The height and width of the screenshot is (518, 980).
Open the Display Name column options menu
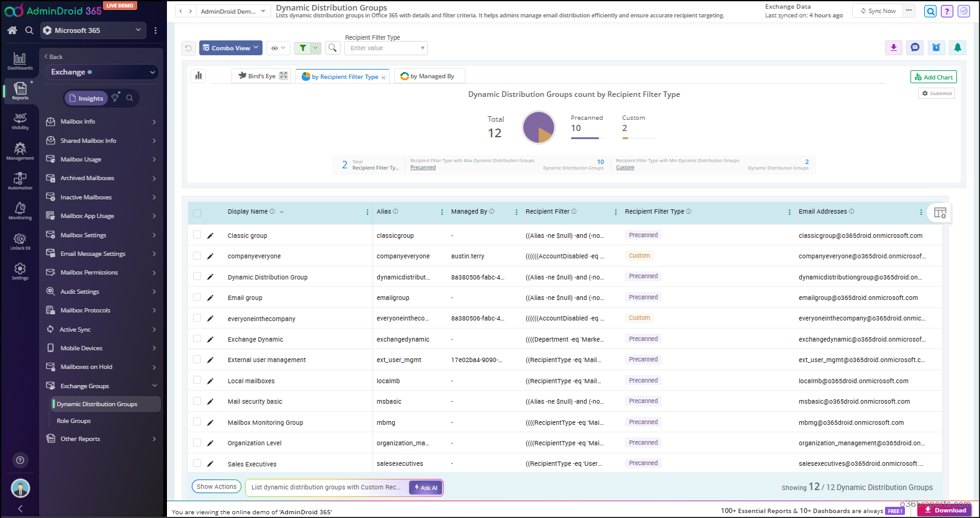[x=367, y=212]
